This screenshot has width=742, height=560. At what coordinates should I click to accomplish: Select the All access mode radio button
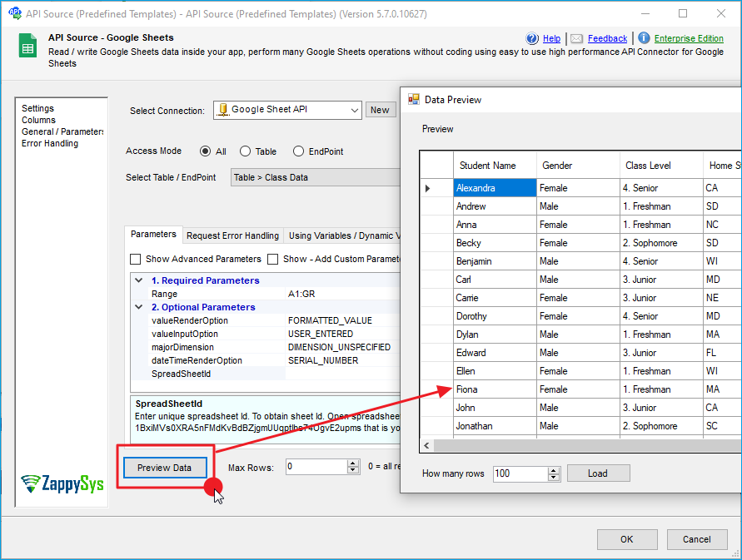(206, 151)
